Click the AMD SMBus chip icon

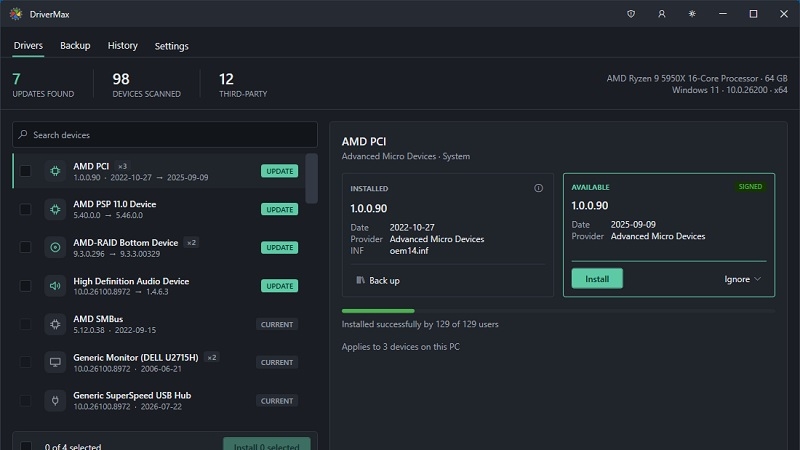click(x=55, y=324)
